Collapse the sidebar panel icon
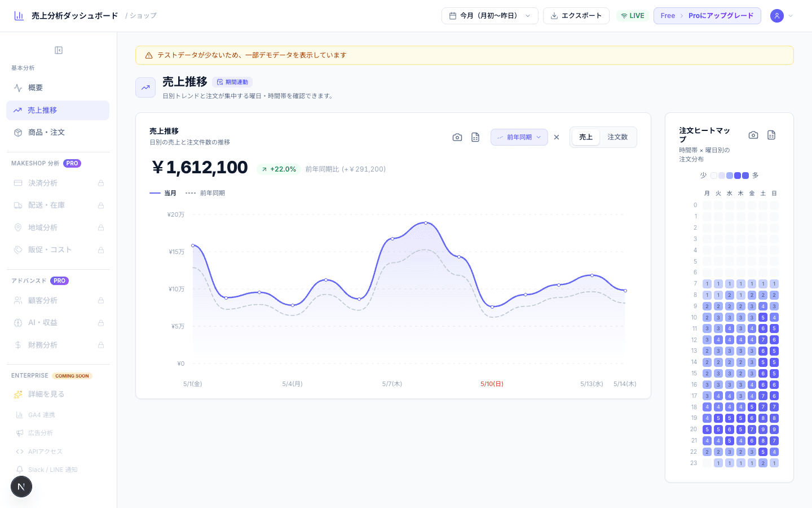This screenshot has width=812, height=508. click(59, 50)
